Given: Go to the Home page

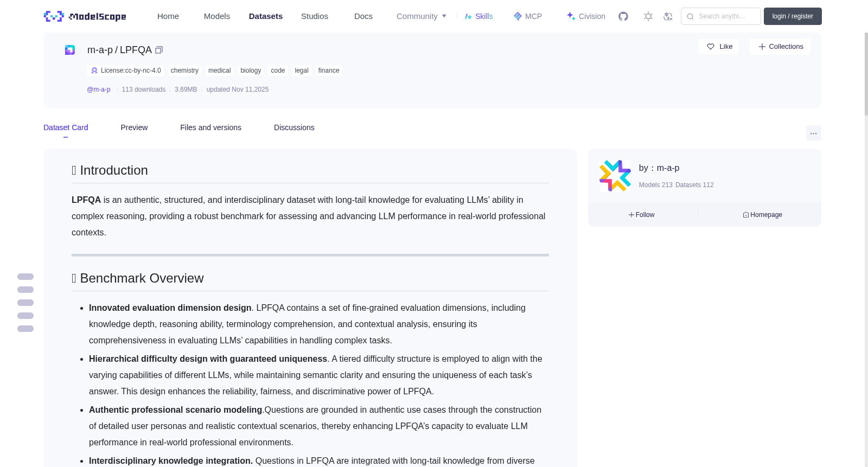Looking at the screenshot, I should point(168,16).
